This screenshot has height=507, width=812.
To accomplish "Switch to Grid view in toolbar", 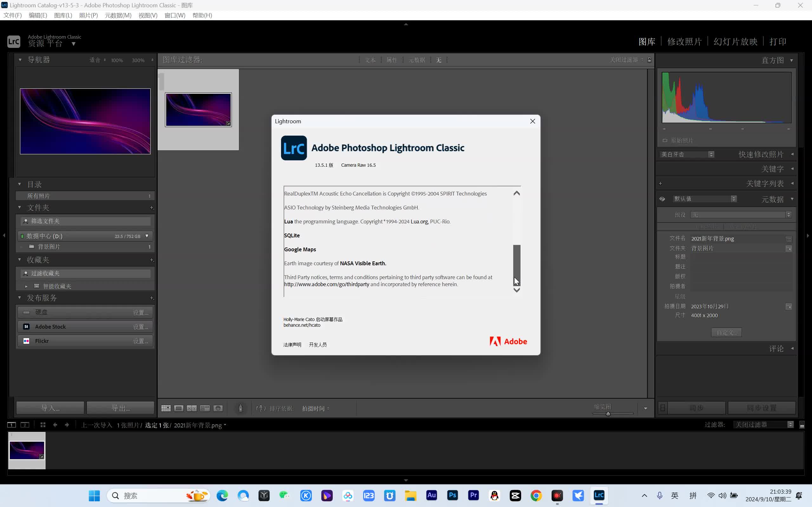I will (x=166, y=408).
